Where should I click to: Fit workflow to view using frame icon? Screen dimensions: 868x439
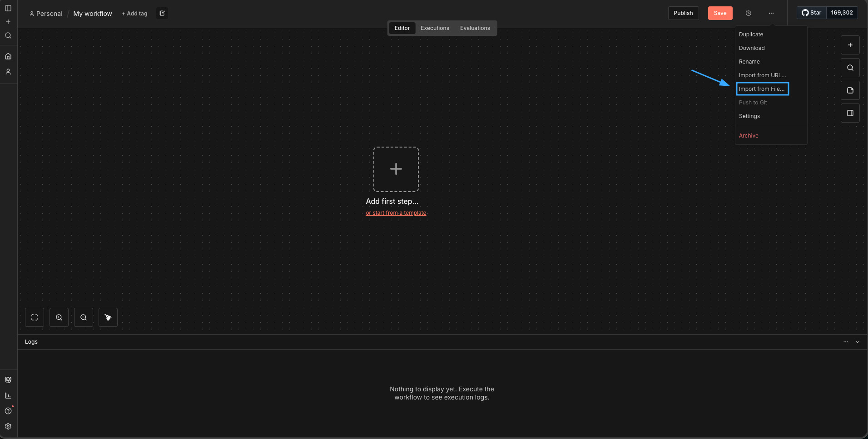coord(35,317)
